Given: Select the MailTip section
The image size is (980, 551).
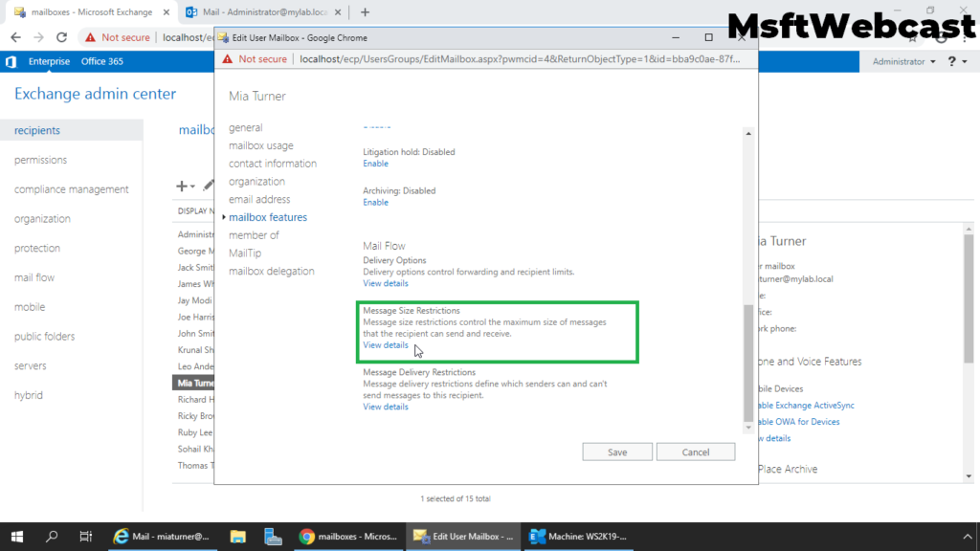Looking at the screenshot, I should click(x=245, y=253).
